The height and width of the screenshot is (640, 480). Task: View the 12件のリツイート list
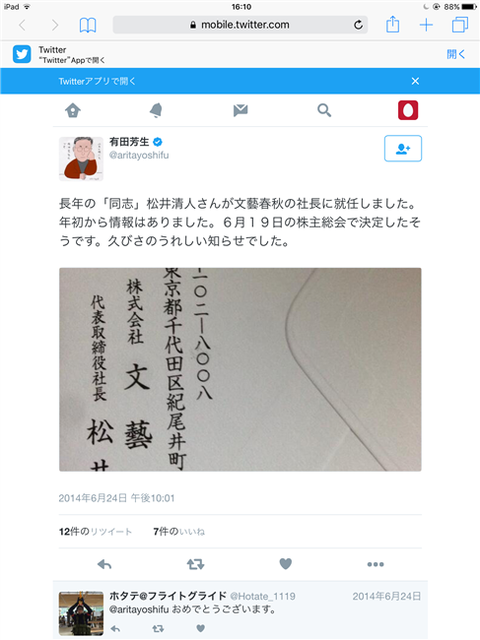96,531
